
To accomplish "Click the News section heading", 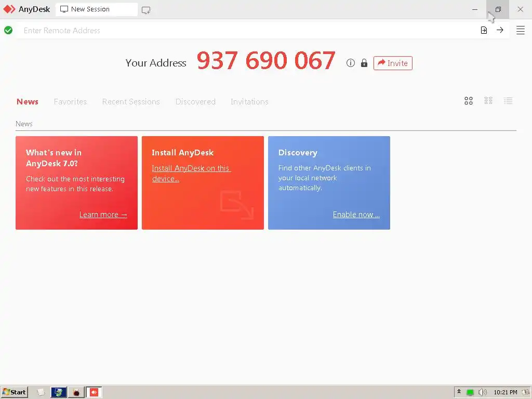I will (24, 124).
